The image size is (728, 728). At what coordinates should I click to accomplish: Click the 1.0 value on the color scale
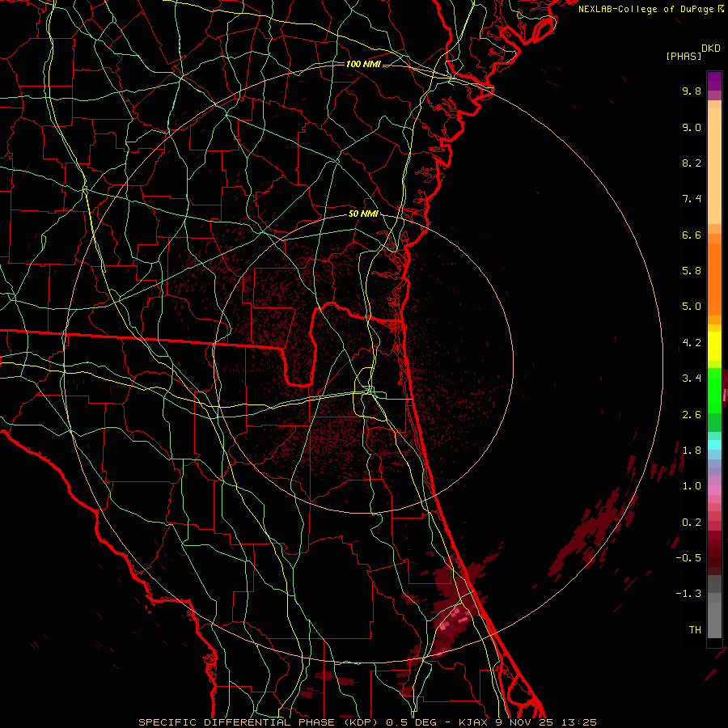click(x=692, y=486)
